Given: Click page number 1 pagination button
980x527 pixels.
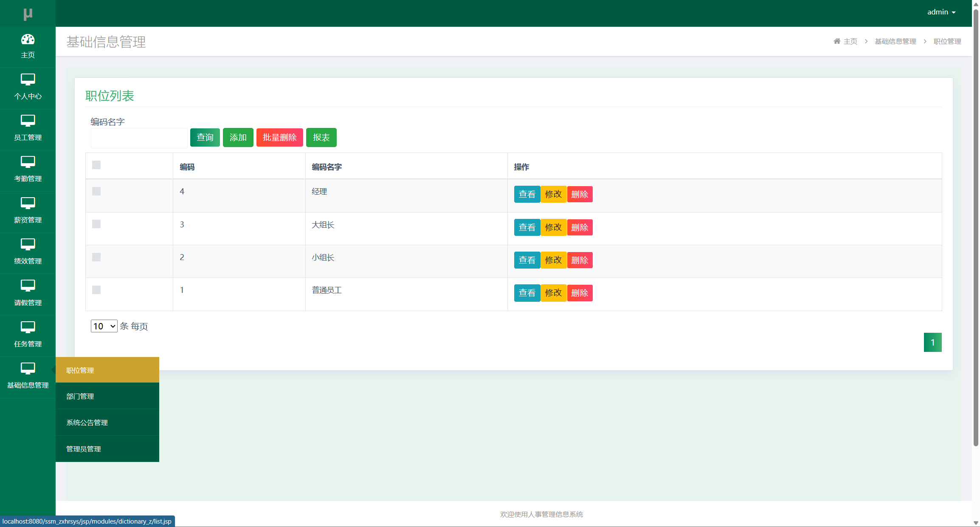Looking at the screenshot, I should click(x=932, y=342).
